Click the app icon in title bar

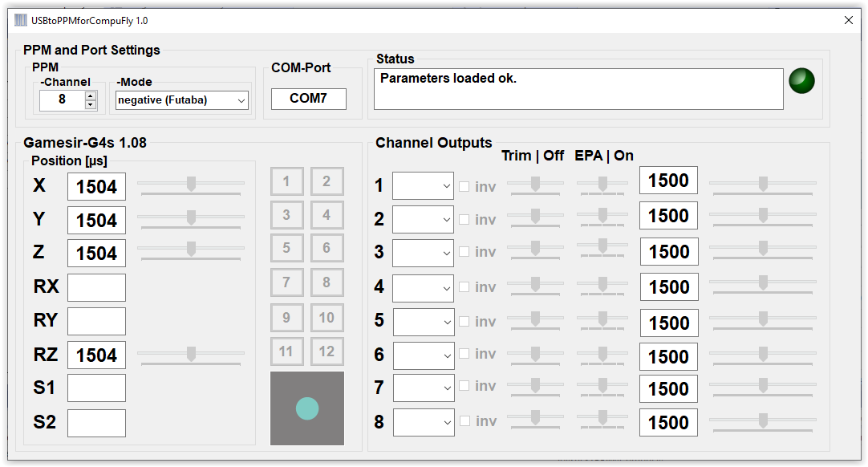pos(21,20)
